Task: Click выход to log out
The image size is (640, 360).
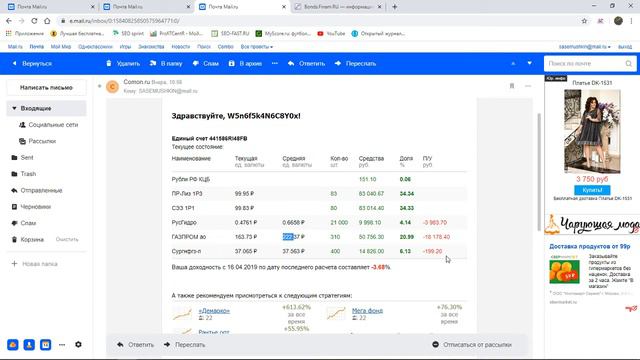Action: click(625, 47)
